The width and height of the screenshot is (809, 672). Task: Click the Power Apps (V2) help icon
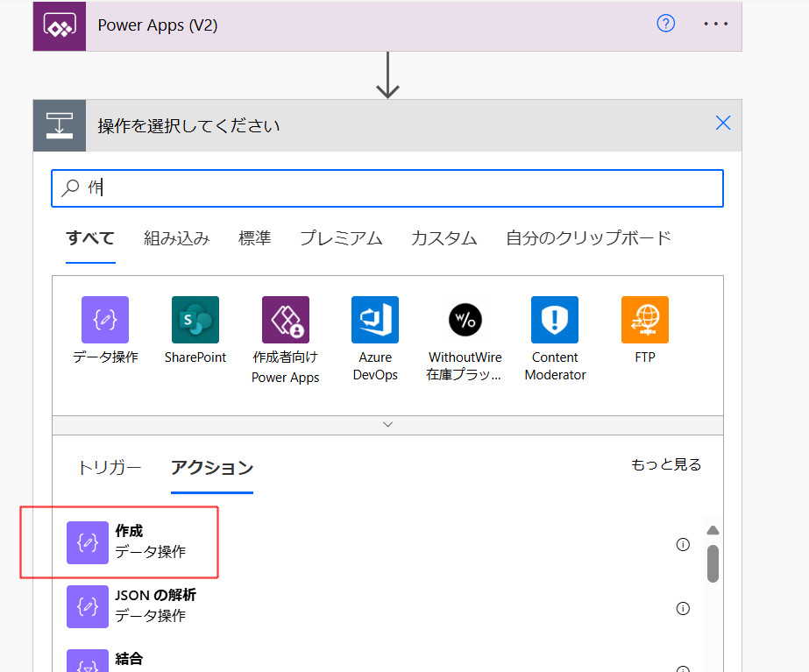666,24
